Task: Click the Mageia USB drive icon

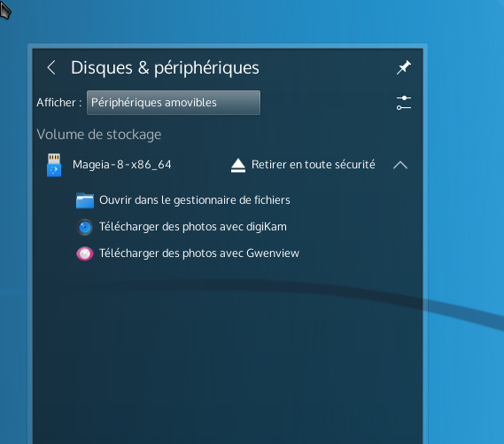Action: coord(54,165)
